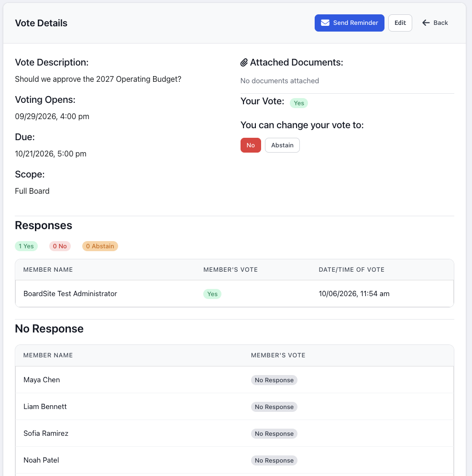Click the back arrow icon
Screen dimensions: 472x476
[x=426, y=23]
